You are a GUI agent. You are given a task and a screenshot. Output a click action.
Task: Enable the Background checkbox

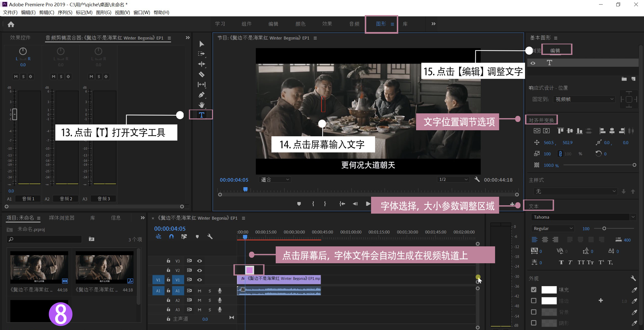534,312
